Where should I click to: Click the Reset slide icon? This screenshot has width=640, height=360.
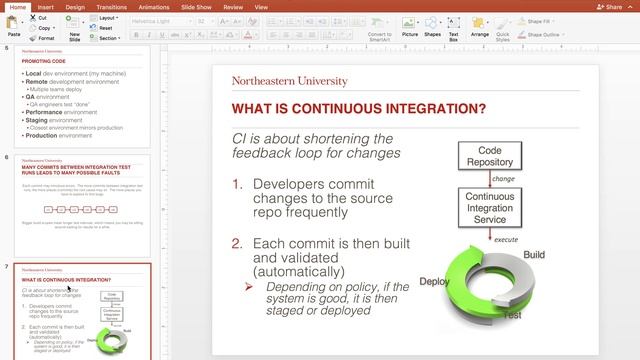(93, 28)
